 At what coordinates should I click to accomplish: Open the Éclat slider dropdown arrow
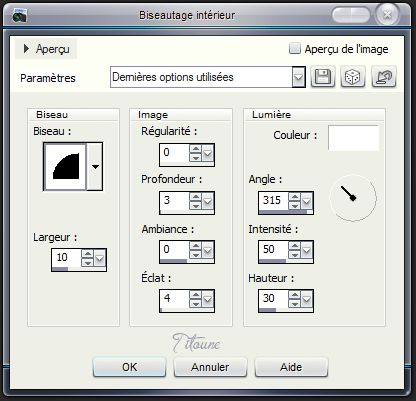[208, 299]
